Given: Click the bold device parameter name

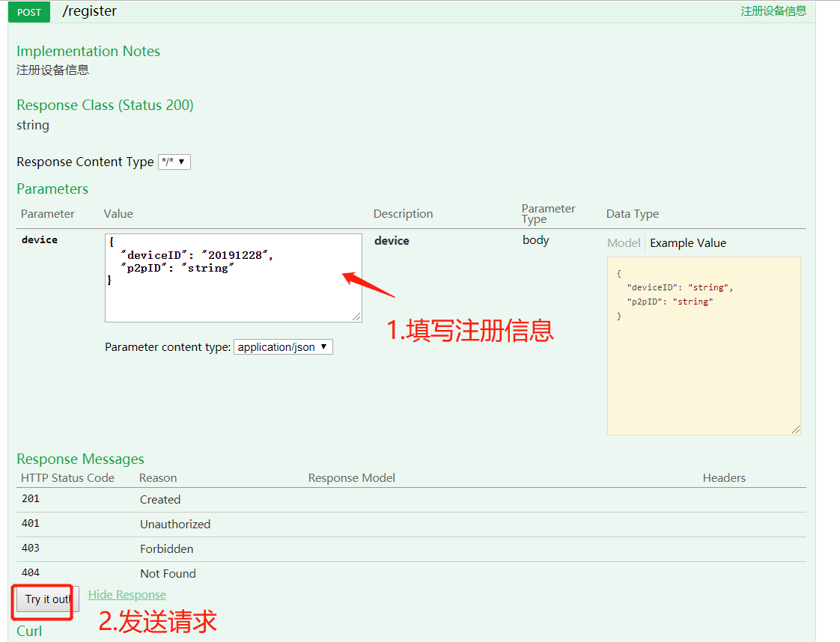Looking at the screenshot, I should click(40, 240).
